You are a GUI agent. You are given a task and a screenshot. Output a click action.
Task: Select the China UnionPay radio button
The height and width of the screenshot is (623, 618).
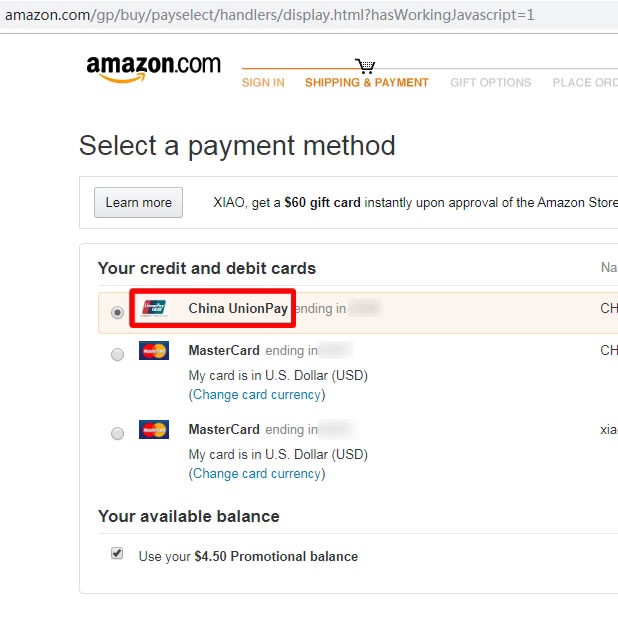[118, 312]
